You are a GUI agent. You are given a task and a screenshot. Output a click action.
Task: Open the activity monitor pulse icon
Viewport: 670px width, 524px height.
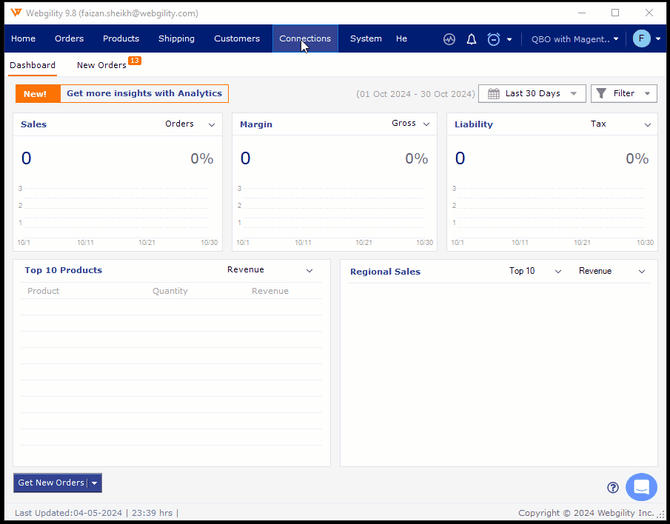(449, 39)
